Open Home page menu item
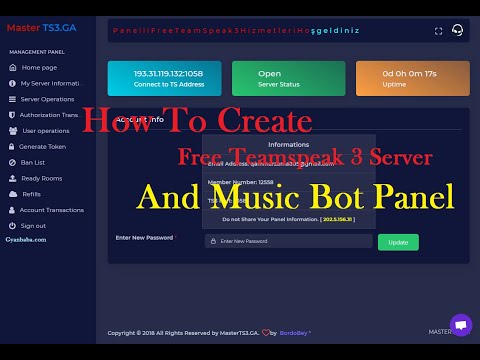 tap(39, 68)
